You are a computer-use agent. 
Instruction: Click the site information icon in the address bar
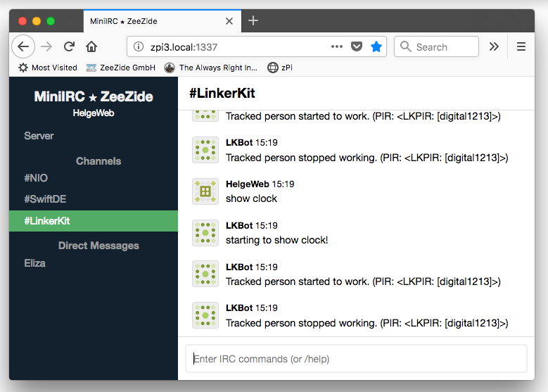(139, 46)
